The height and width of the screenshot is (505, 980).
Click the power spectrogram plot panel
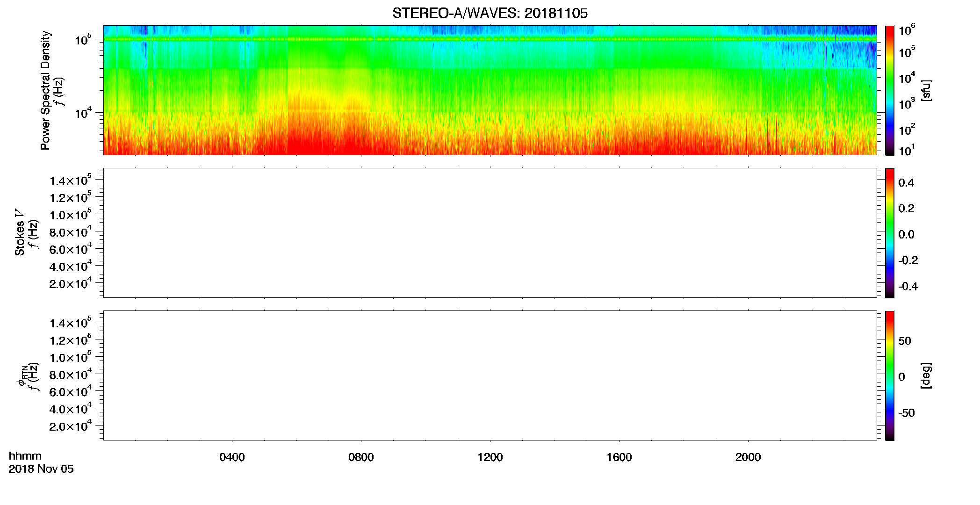(x=490, y=90)
